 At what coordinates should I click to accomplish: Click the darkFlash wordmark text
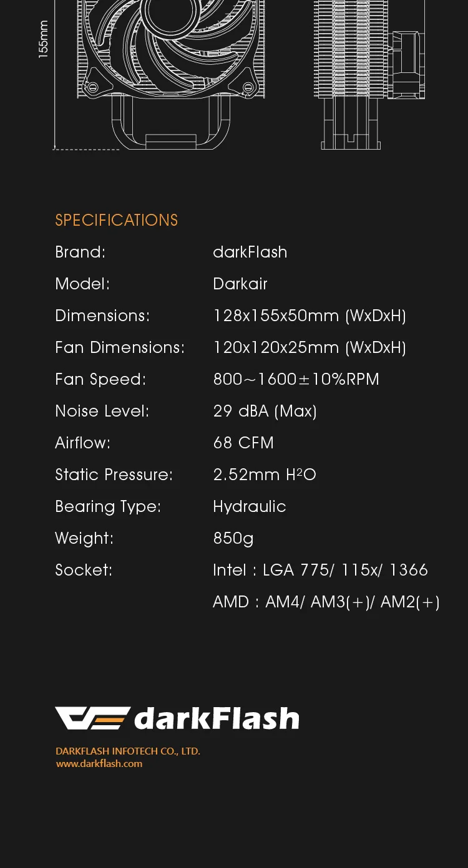(x=217, y=718)
